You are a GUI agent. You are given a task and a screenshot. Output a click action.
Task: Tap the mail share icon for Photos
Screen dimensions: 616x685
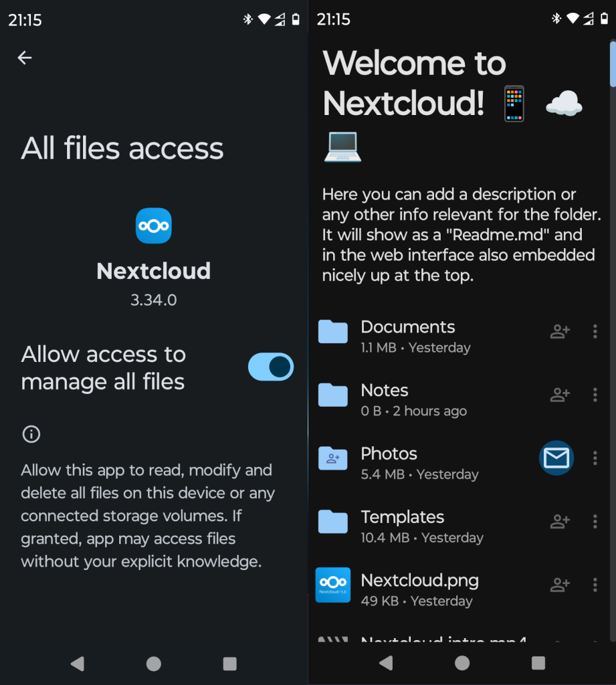pyautogui.click(x=556, y=458)
